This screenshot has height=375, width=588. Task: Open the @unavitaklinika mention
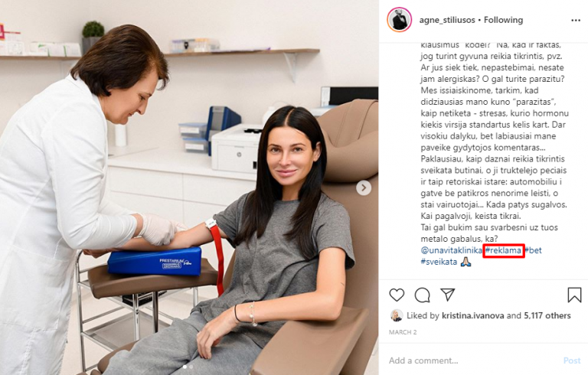coord(451,250)
